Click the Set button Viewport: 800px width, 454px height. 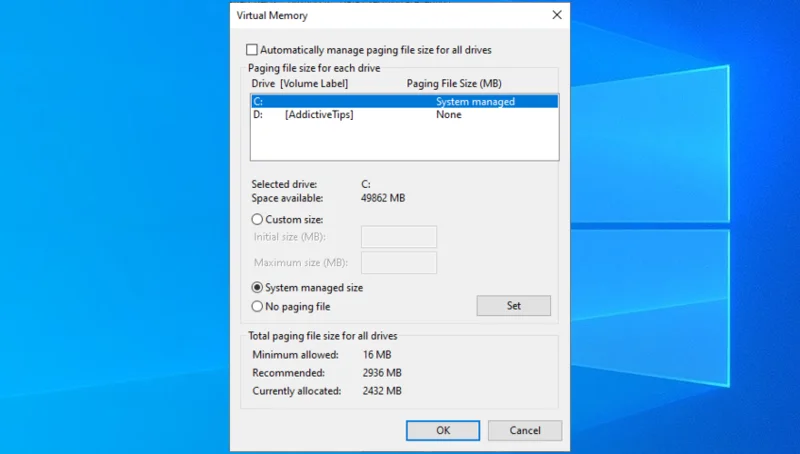coord(514,306)
